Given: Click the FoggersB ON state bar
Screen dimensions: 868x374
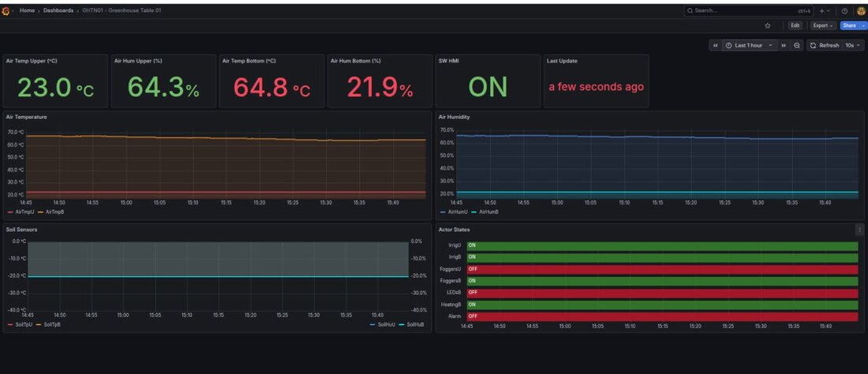Looking at the screenshot, I should click(x=662, y=281).
